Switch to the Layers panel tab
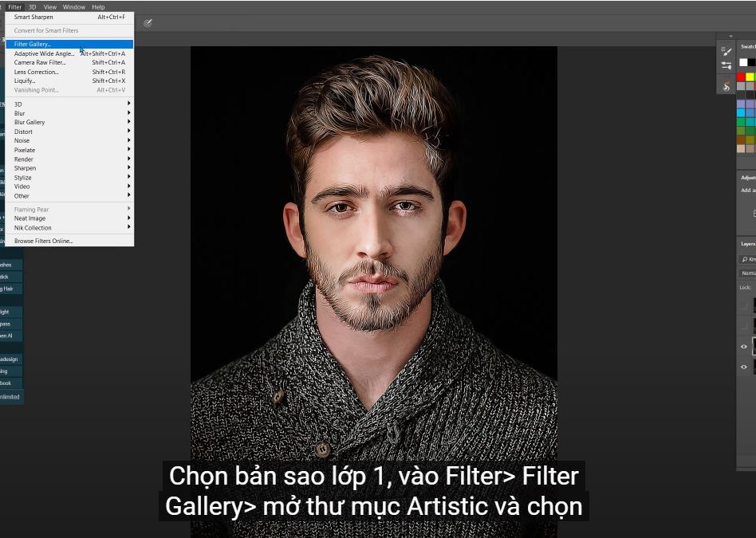 click(748, 244)
